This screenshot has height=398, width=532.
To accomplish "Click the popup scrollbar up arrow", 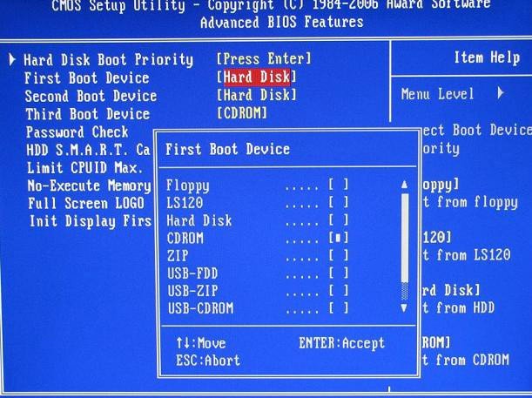I will coord(403,186).
